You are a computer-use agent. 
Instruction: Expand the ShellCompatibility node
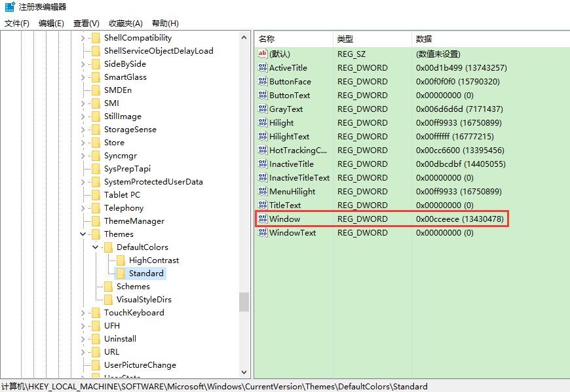83,38
